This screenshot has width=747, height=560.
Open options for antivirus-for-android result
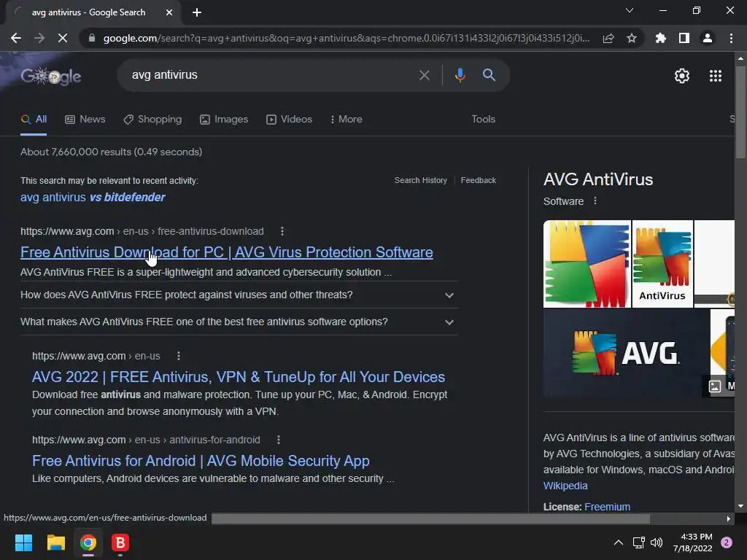[x=278, y=440]
